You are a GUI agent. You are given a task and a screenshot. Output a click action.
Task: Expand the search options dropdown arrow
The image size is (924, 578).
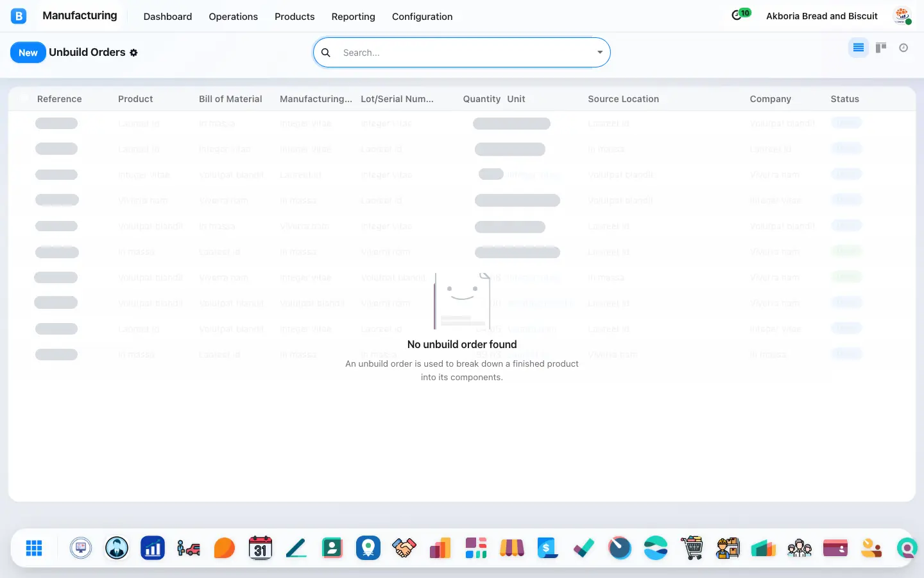click(600, 53)
